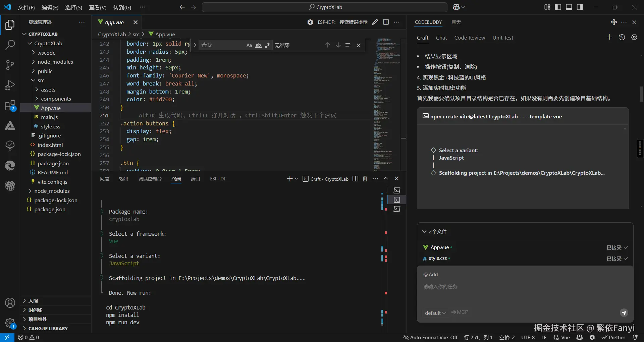Click the @ Add context button
Screen dimensions: 644x342
431,275
